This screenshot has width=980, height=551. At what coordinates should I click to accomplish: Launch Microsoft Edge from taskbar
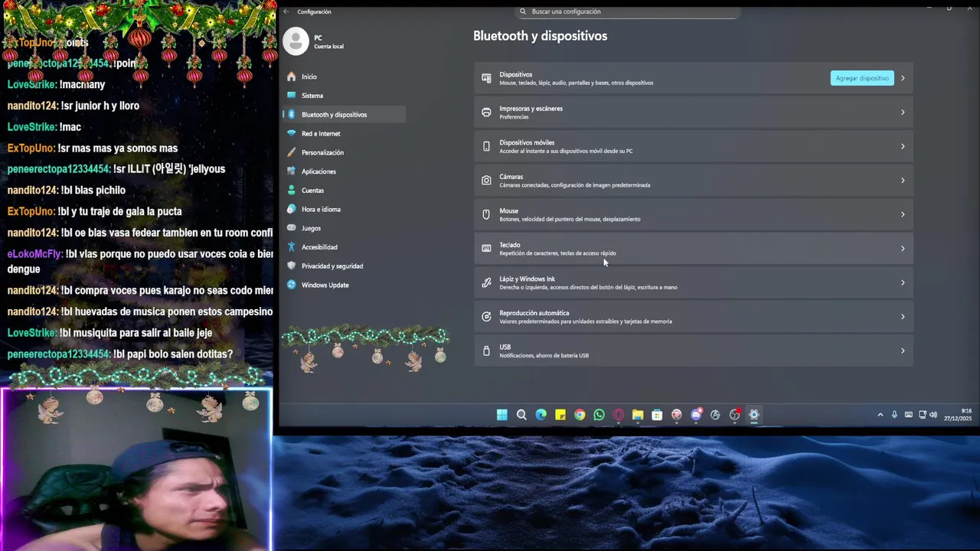click(x=541, y=415)
